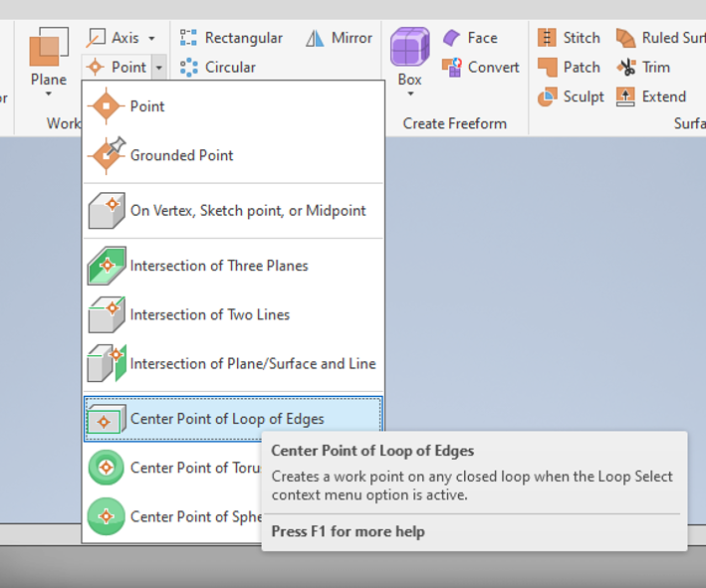Open the Plane dropdown arrow
This screenshot has height=588, width=706.
point(48,96)
